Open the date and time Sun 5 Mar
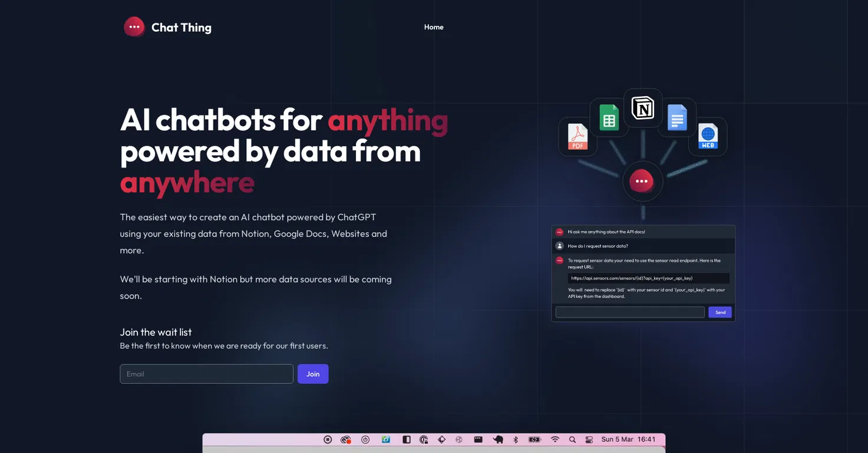Screen dimensions: 868x453 [x=617, y=439]
